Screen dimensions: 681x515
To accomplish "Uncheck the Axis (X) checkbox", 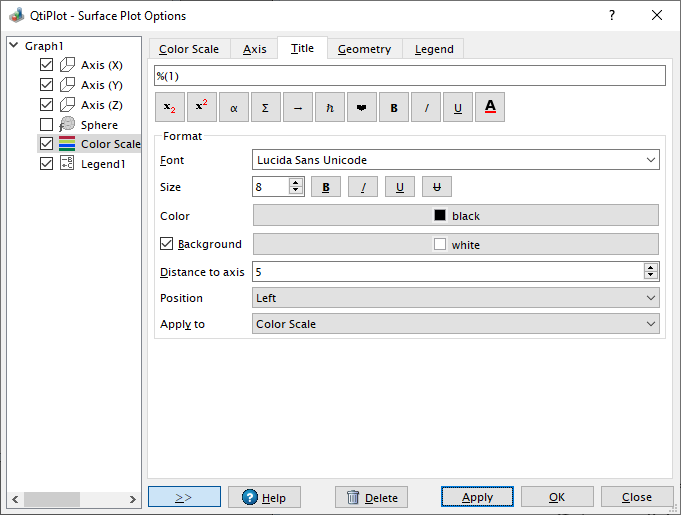I will (x=46, y=65).
